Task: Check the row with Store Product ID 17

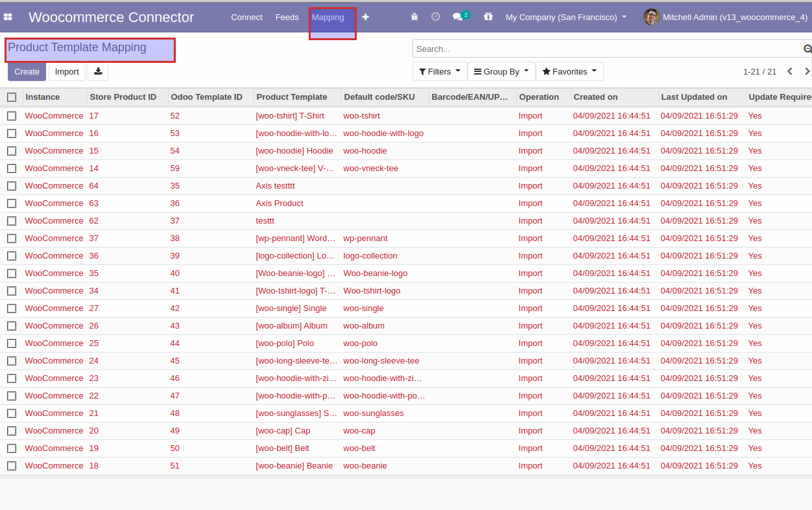Action: pyautogui.click(x=12, y=116)
